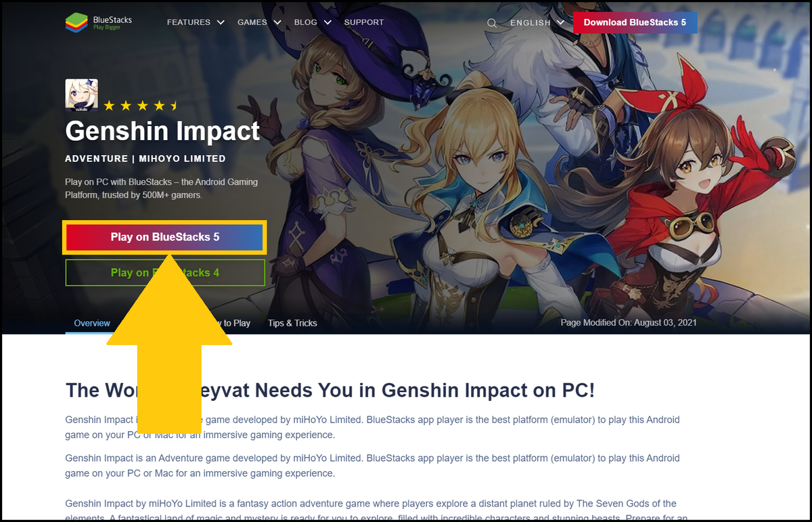Open the Games menu item
This screenshot has height=522, width=812.
(x=252, y=22)
